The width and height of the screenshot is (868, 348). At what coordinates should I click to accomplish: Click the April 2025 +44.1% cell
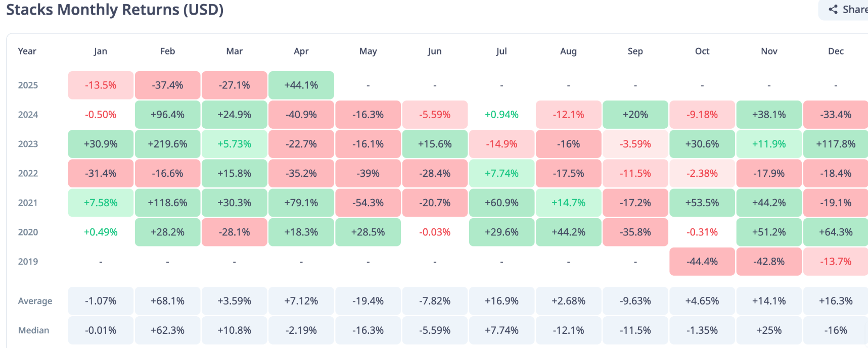[301, 85]
